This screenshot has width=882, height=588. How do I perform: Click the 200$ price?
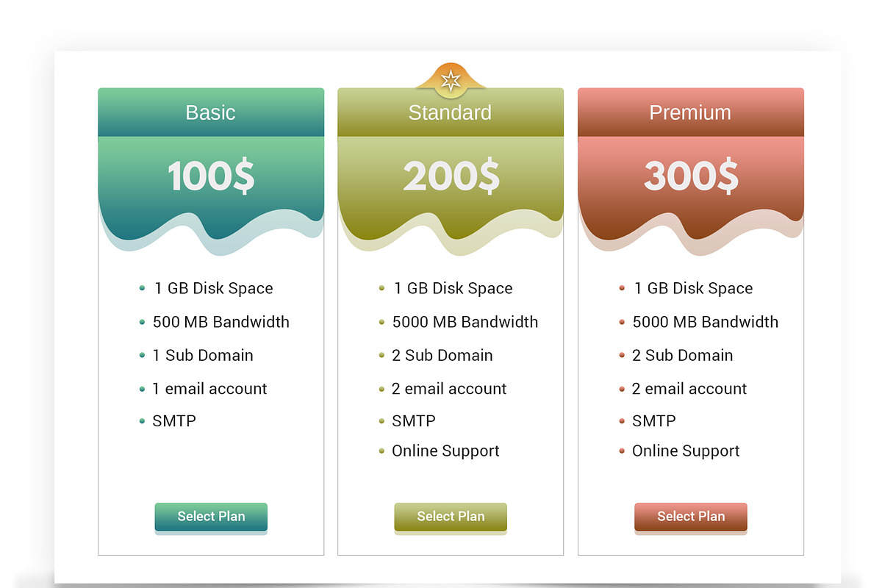[451, 176]
